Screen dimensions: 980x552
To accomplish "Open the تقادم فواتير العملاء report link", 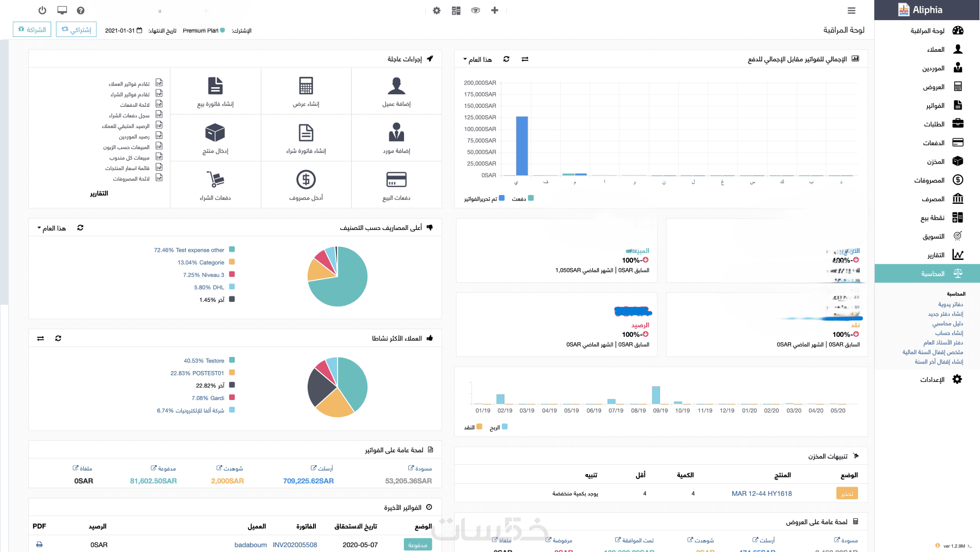I will (x=129, y=84).
